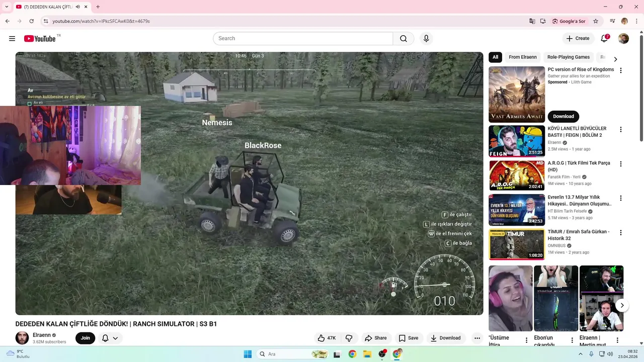Mute the tab using its speaker icon
The height and width of the screenshot is (362, 644).
78,7
